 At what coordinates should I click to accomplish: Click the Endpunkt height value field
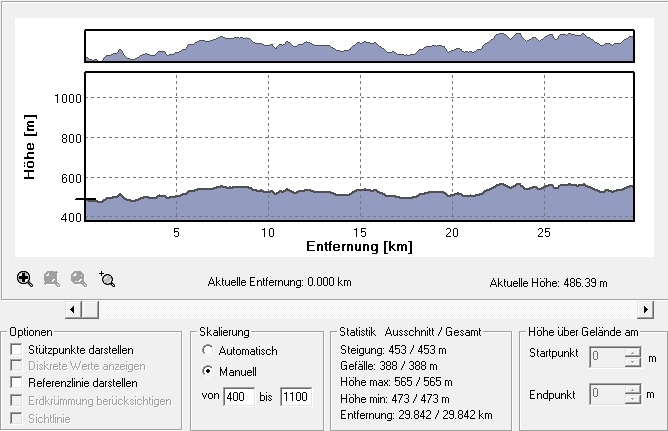pos(606,394)
